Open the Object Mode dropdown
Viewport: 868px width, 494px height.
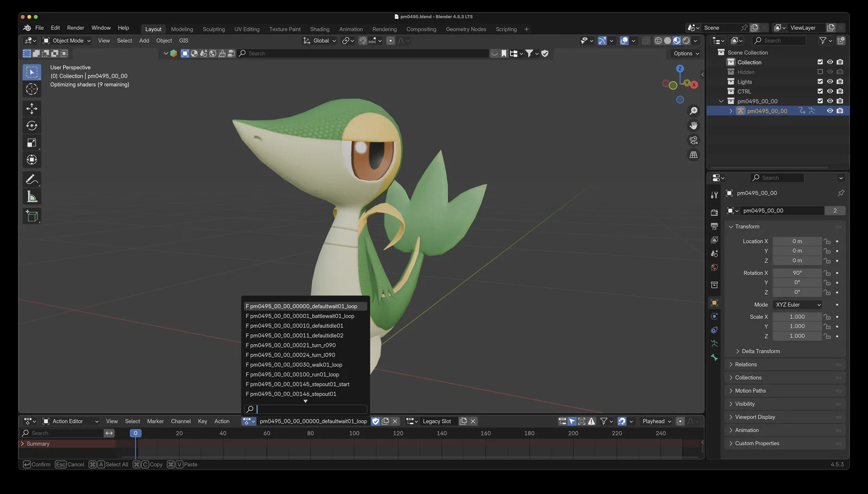(x=67, y=41)
